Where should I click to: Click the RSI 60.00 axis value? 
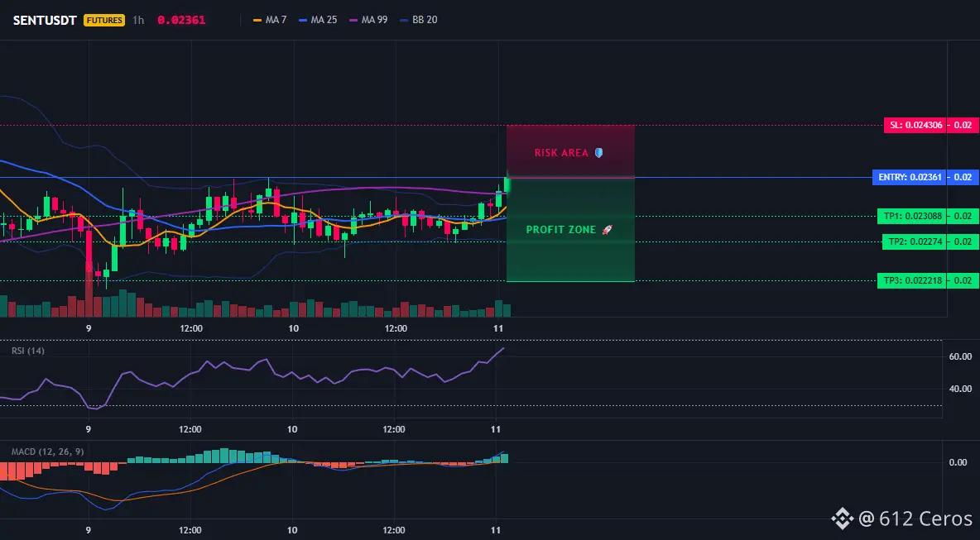pos(960,356)
